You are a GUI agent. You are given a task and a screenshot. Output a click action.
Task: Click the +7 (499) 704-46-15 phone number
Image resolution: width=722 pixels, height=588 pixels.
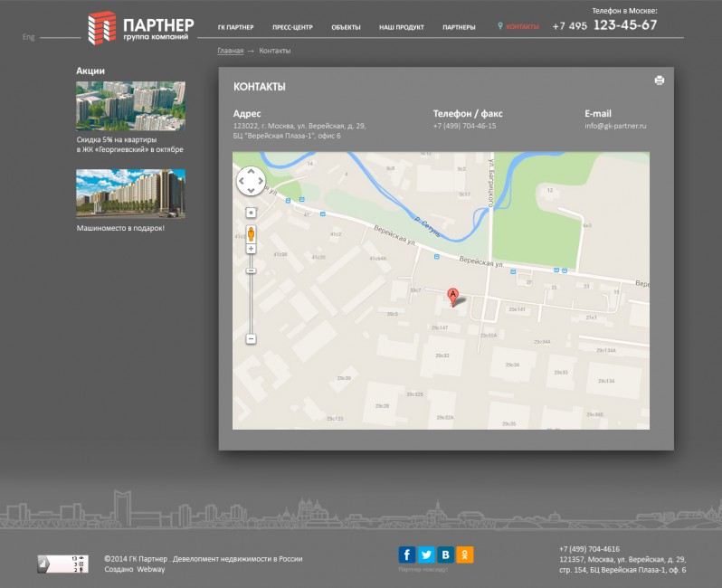pyautogui.click(x=464, y=126)
